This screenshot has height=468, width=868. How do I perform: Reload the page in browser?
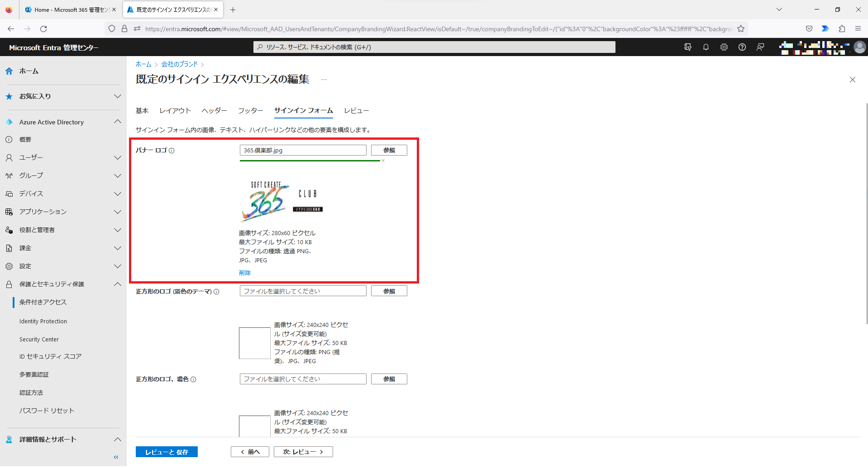coord(43,28)
